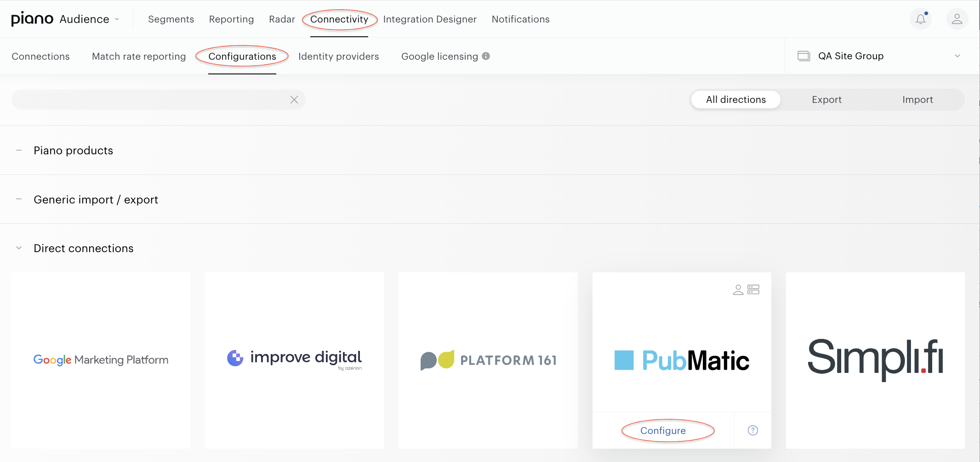
Task: Click the Google licensing info icon
Action: (486, 56)
